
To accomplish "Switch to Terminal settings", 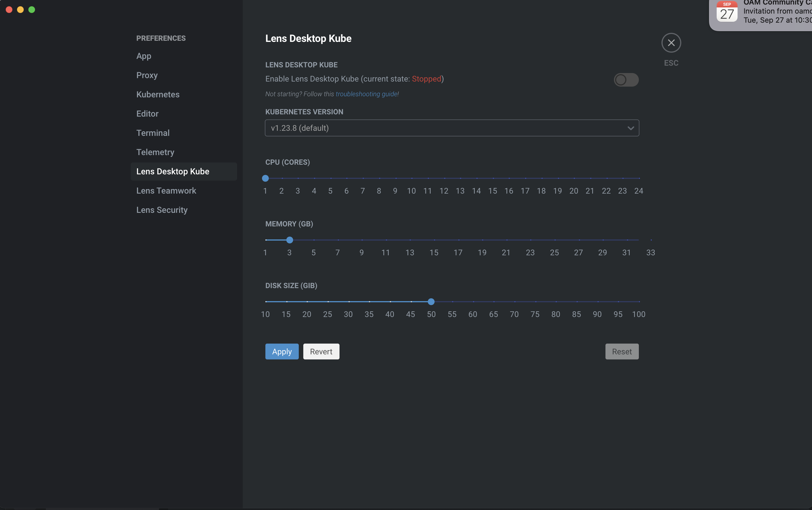I will pyautogui.click(x=153, y=133).
